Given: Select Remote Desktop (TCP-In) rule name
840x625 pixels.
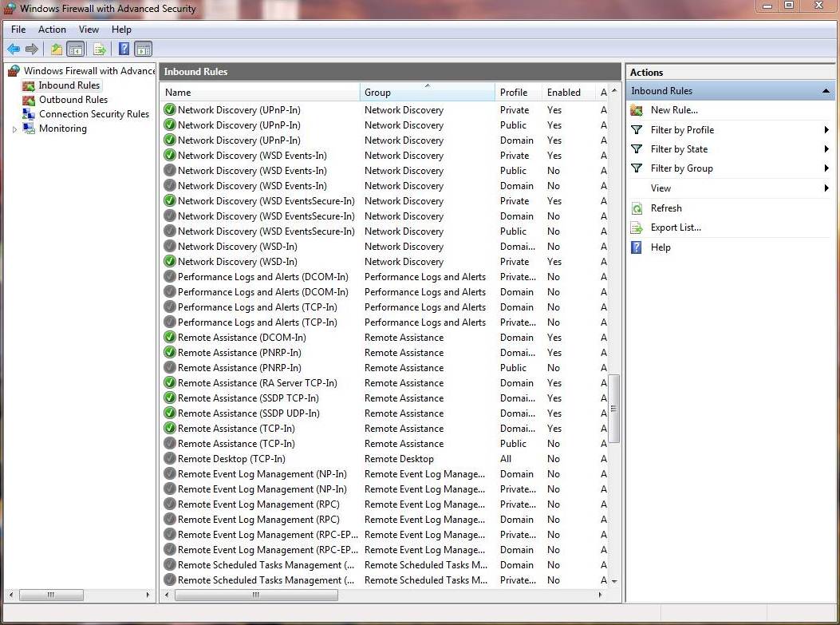Looking at the screenshot, I should 231,459.
